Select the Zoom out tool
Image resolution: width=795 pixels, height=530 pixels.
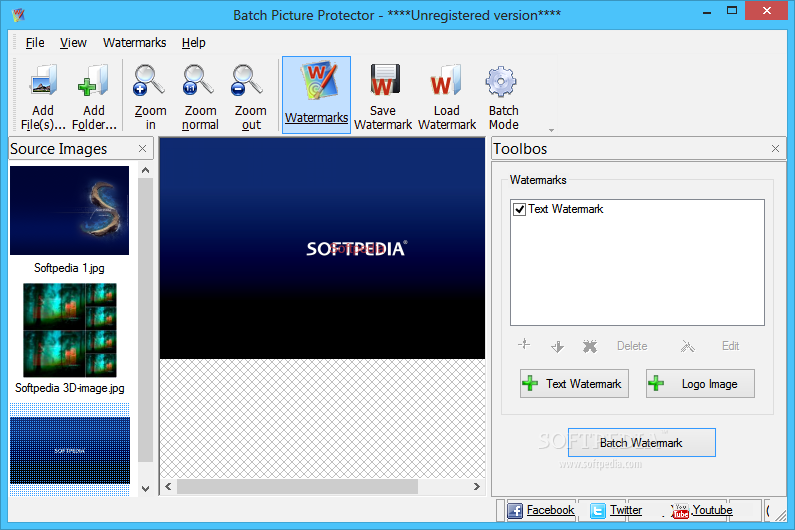coord(250,96)
